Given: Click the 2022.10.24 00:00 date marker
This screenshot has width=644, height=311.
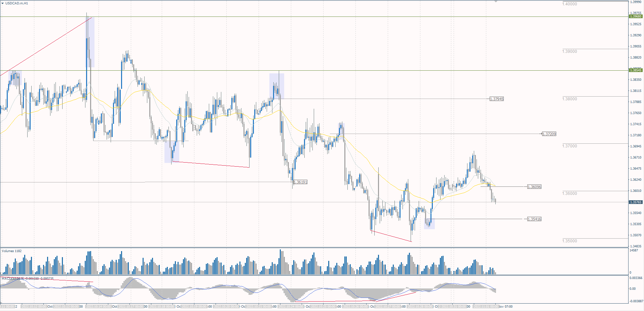Looking at the screenshot, I should [x=291, y=307].
